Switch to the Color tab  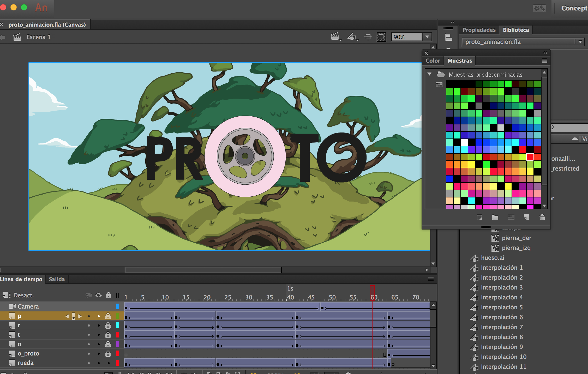pyautogui.click(x=433, y=61)
